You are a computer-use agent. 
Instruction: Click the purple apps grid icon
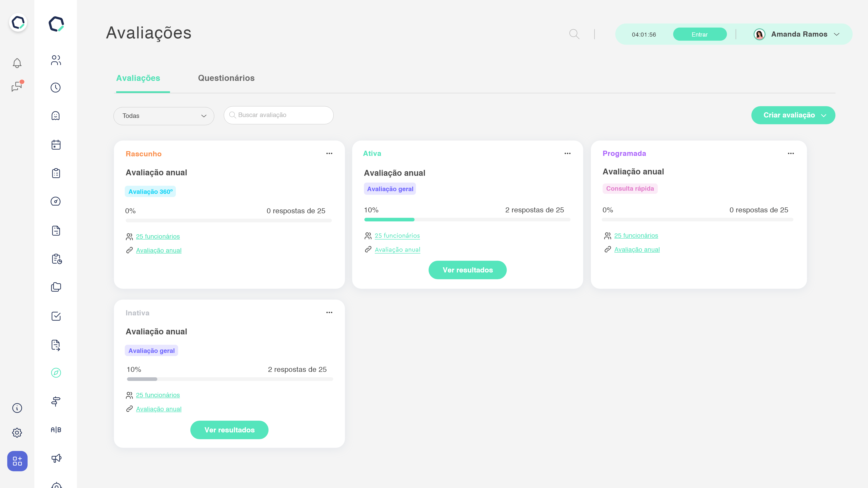tap(17, 461)
